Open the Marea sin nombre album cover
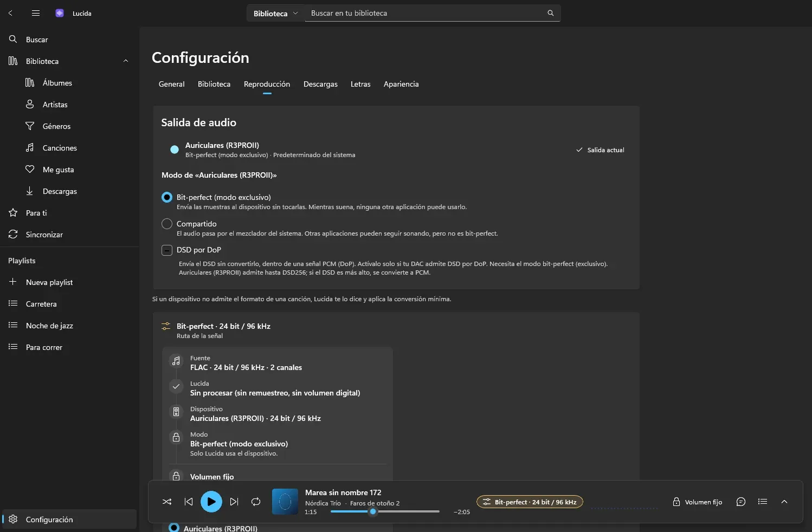812x532 pixels. (285, 502)
